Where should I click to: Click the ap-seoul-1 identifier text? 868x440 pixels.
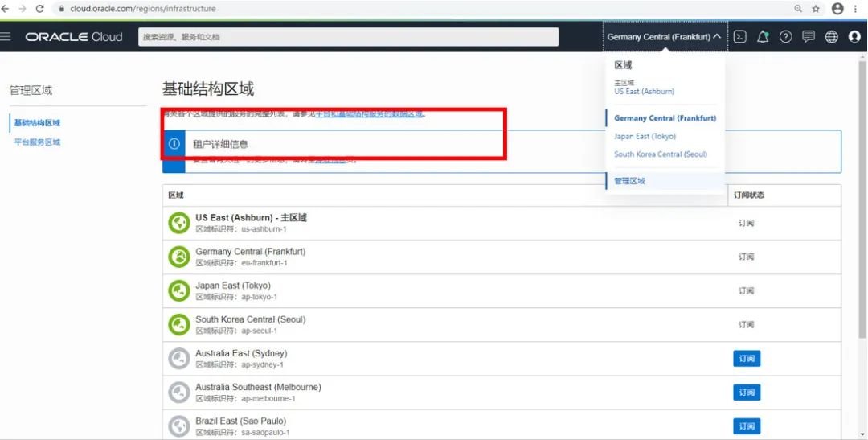pos(259,331)
